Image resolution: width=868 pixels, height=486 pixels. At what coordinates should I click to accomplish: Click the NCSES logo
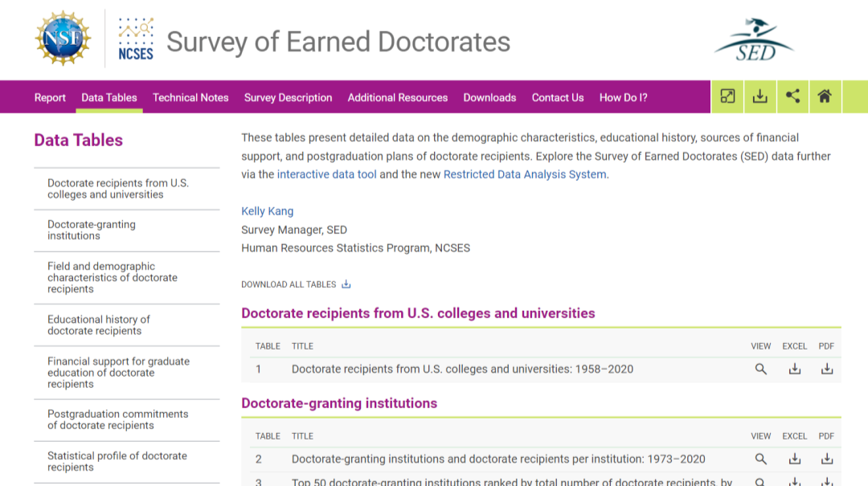pyautogui.click(x=136, y=39)
